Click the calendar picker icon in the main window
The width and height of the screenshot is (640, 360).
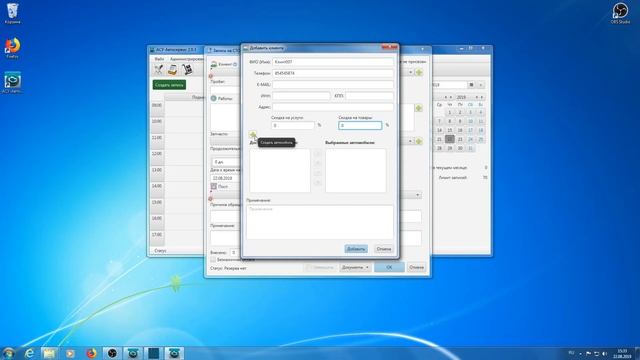[471, 85]
